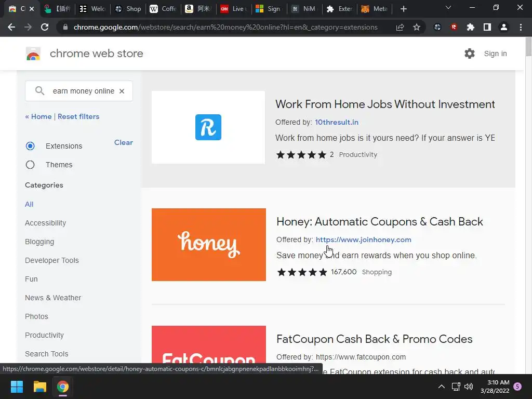Viewport: 532px width, 399px height.
Task: Bookmark page with the star icon
Action: tap(417, 27)
